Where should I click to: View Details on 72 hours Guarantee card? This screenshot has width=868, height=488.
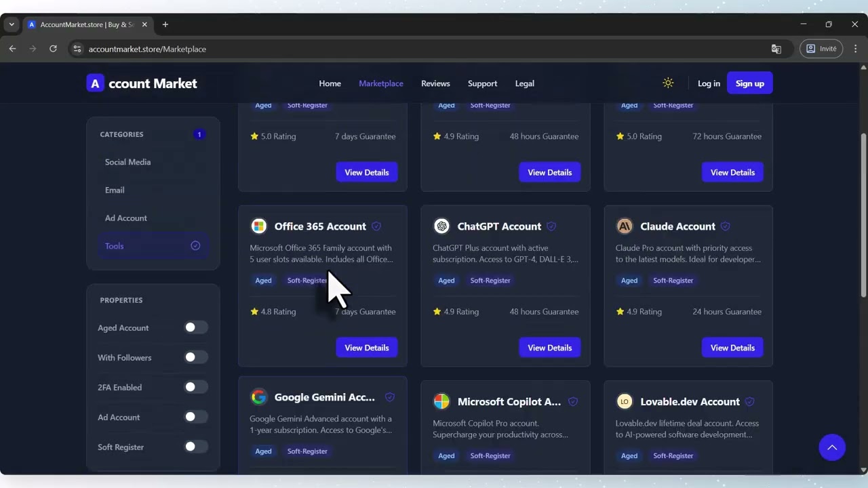[732, 172]
